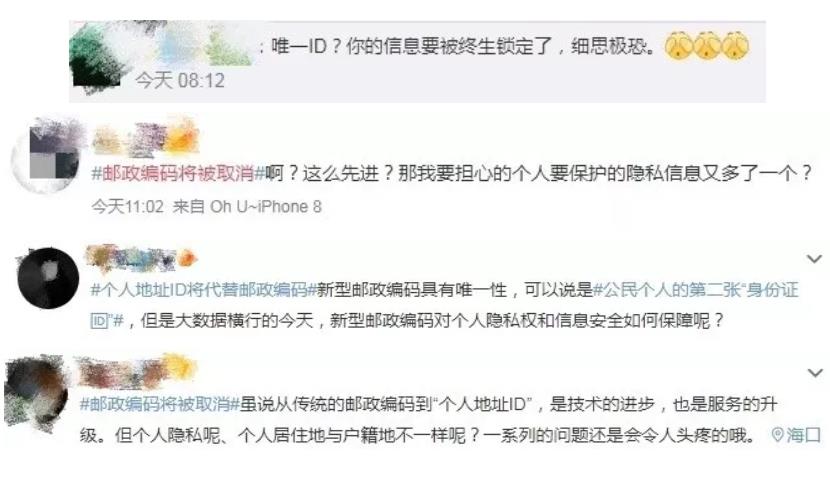830x485 pixels.
Task: Click the 今天11:02 timestamp
Action: point(127,206)
